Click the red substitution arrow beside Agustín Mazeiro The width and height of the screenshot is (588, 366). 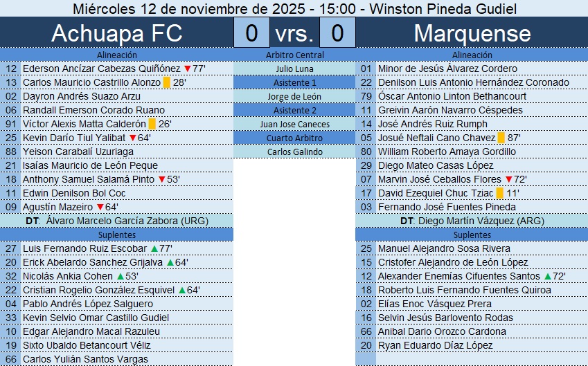tap(100, 207)
